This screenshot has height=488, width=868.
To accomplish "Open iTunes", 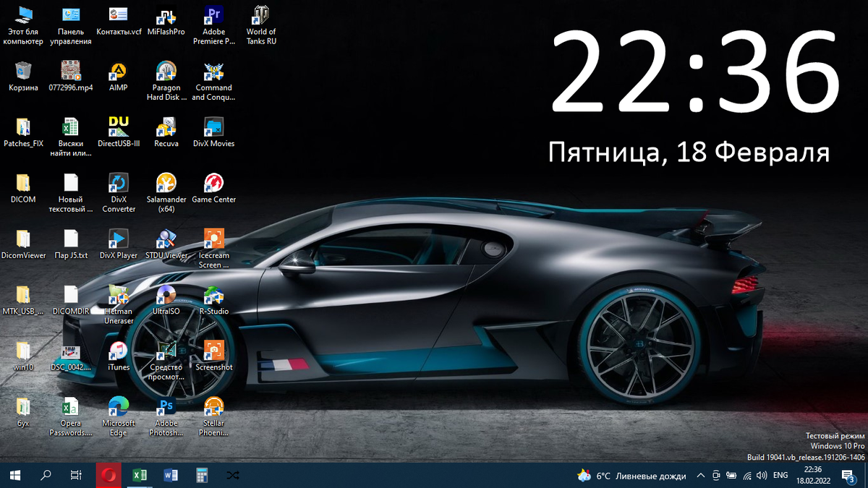I will [x=118, y=351].
